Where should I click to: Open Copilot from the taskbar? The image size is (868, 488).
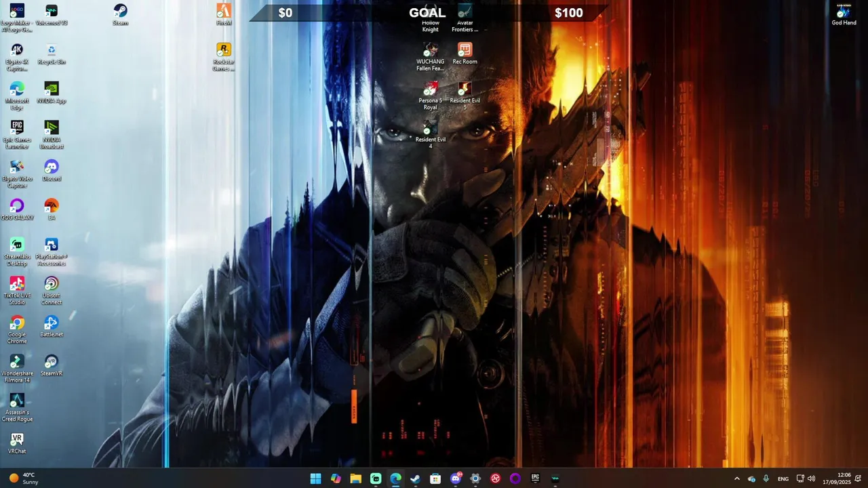click(336, 479)
